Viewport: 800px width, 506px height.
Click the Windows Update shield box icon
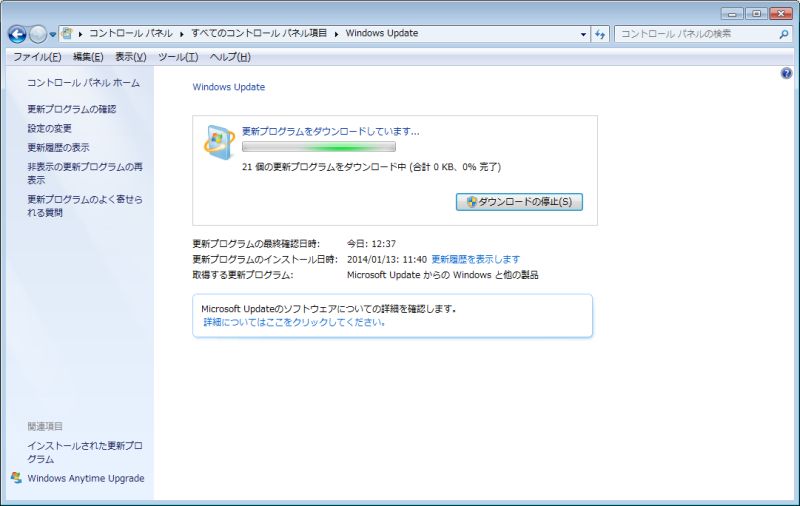click(x=219, y=142)
